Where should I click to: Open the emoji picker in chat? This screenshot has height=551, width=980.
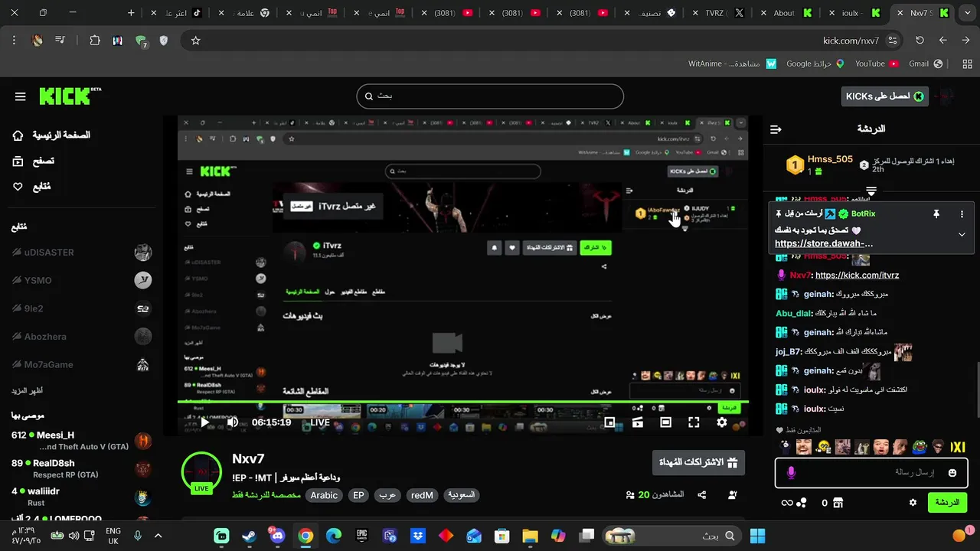click(x=952, y=473)
